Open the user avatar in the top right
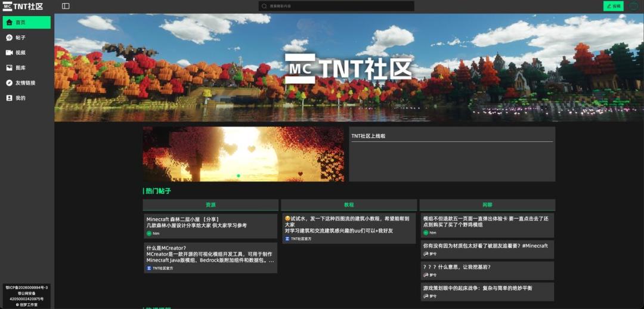Screen dimensions: 644x309 633,6
